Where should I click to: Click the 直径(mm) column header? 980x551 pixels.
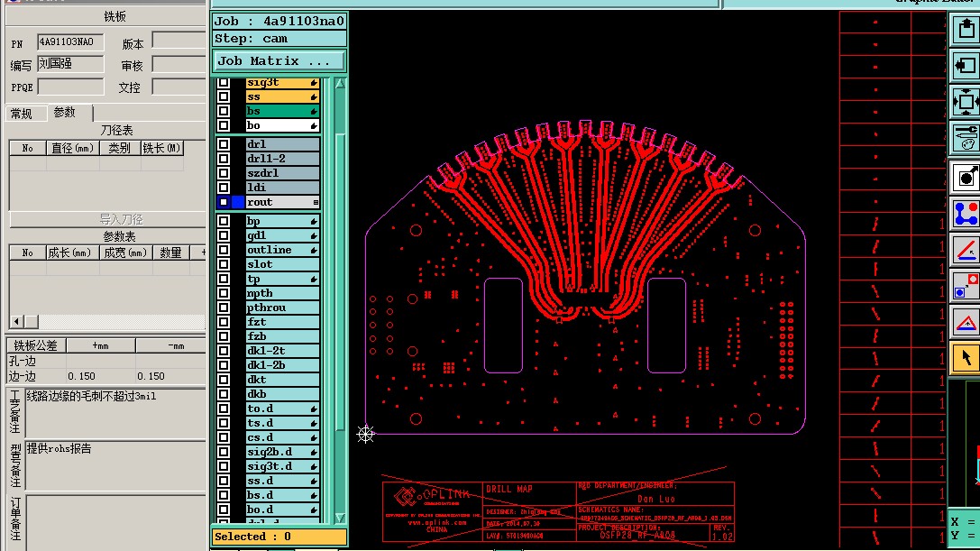click(72, 148)
